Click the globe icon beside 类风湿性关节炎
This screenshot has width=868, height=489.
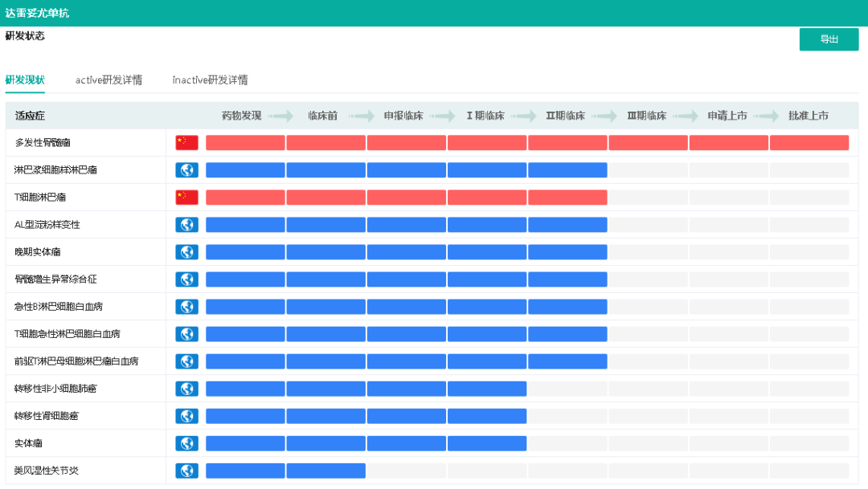tap(186, 471)
